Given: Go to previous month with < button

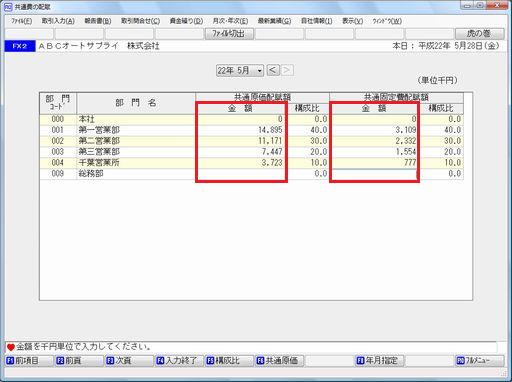Looking at the screenshot, I should [x=273, y=70].
